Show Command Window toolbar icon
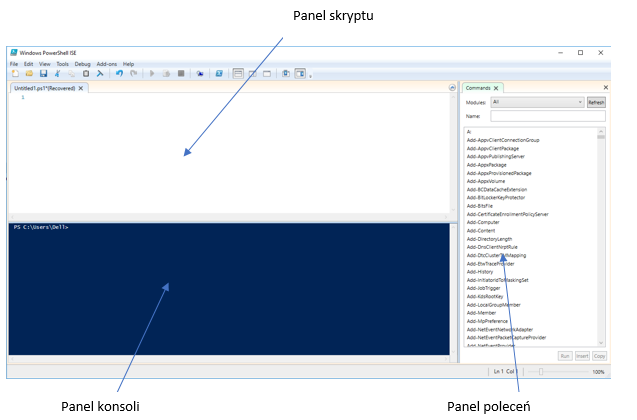 (286, 74)
